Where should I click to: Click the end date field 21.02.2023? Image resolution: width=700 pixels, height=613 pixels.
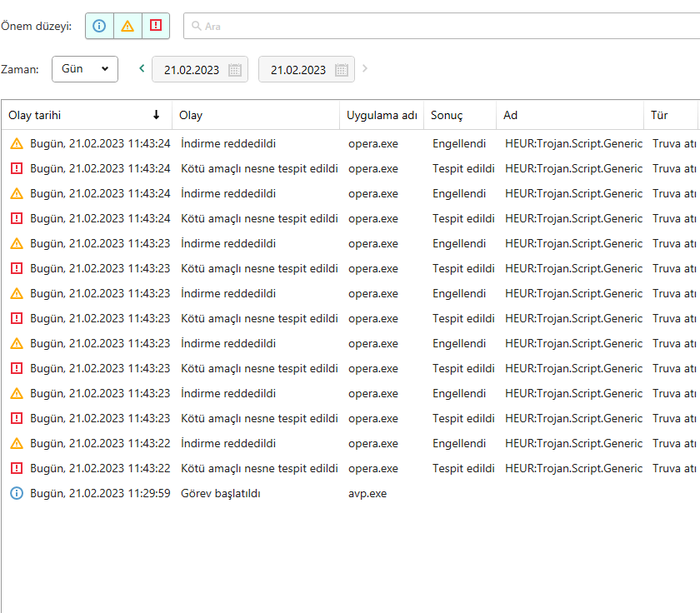click(x=307, y=70)
